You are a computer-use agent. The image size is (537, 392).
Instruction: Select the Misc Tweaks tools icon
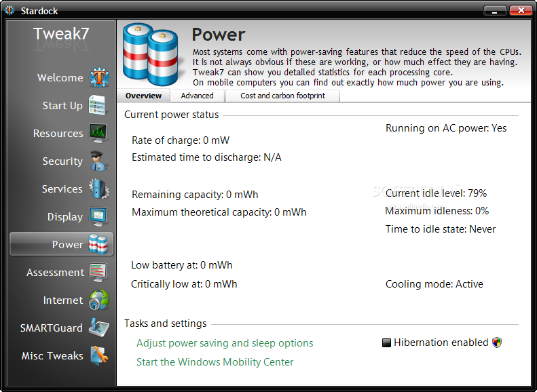(99, 355)
